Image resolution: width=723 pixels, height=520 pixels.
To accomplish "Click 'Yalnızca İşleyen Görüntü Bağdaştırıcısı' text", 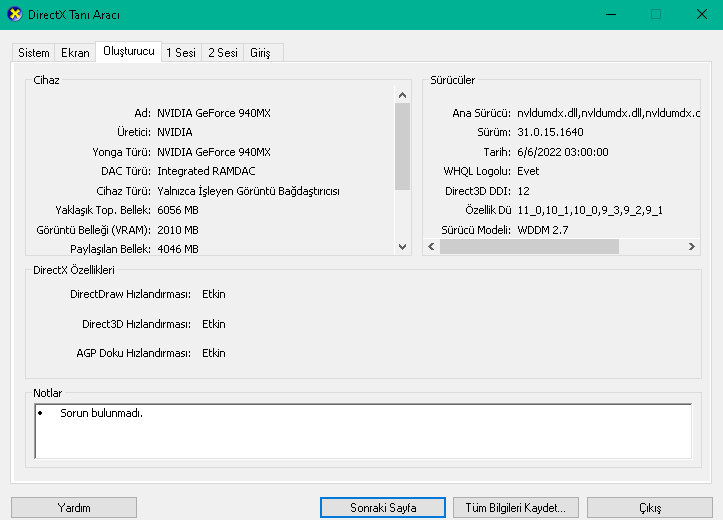I will click(249, 191).
